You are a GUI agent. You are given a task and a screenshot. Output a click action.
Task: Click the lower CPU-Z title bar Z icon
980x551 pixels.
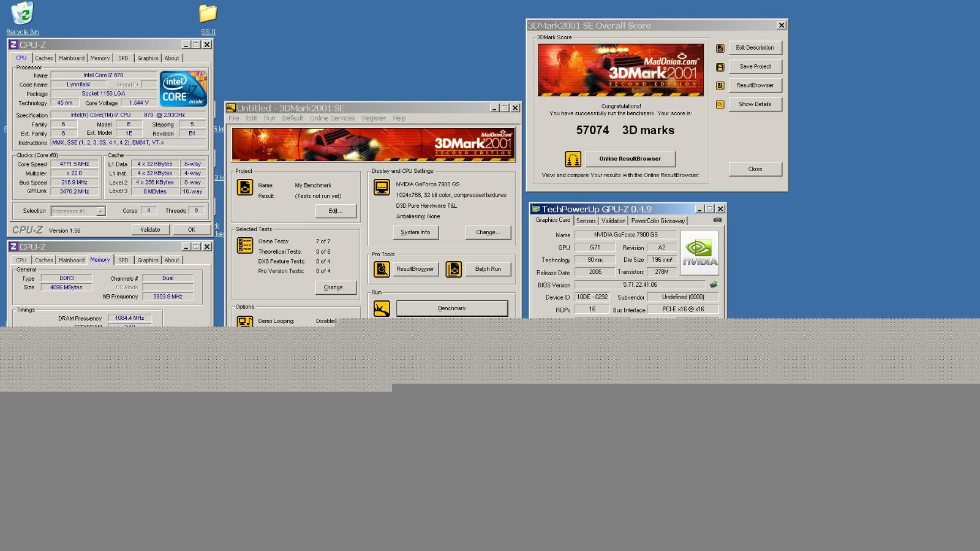13,246
